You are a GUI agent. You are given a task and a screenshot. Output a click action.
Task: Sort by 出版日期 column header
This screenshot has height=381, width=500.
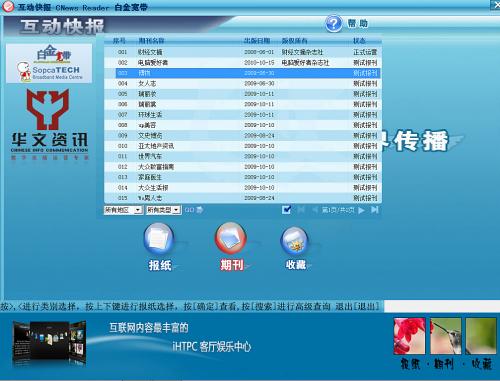[257, 41]
